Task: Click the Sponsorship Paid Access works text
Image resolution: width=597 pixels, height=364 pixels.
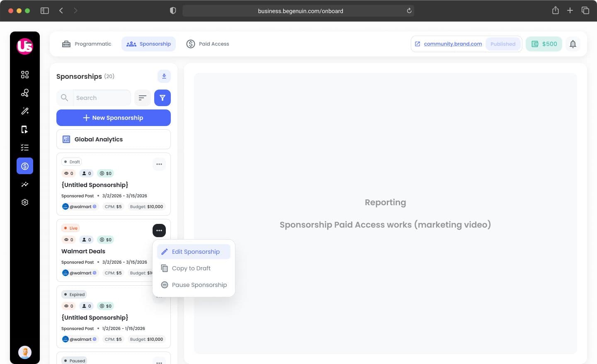Action: (x=386, y=225)
